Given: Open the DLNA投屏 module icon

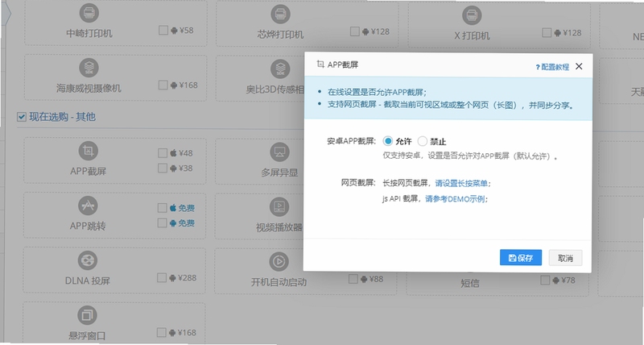Looking at the screenshot, I should click(x=88, y=260).
